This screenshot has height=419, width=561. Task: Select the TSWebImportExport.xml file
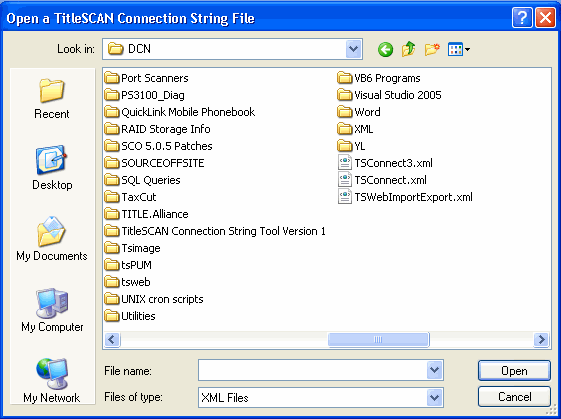pyautogui.click(x=405, y=197)
